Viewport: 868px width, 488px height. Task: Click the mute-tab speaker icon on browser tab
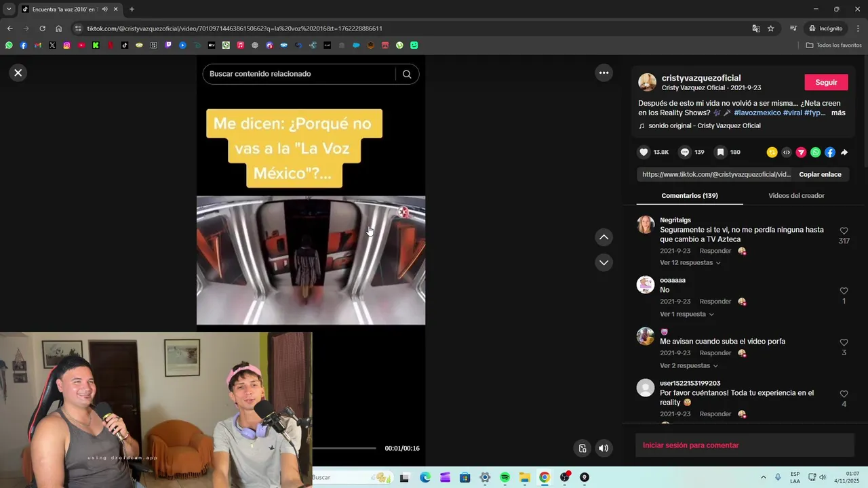[x=104, y=9]
